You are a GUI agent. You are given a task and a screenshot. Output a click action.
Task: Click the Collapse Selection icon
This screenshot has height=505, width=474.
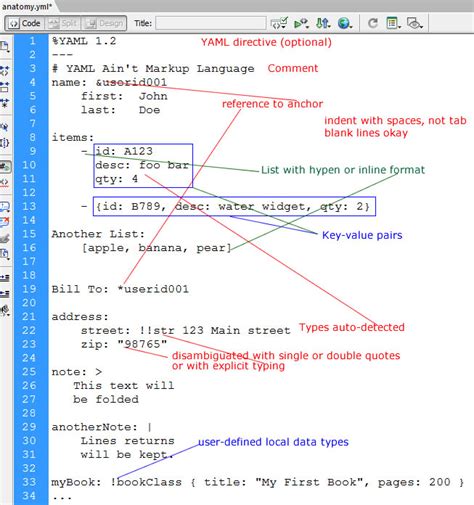[5, 87]
